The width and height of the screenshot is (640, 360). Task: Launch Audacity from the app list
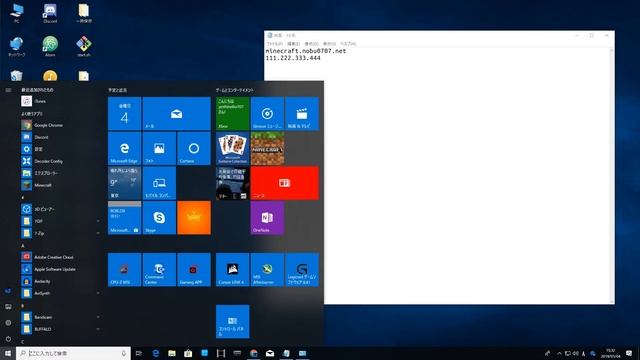point(60,281)
